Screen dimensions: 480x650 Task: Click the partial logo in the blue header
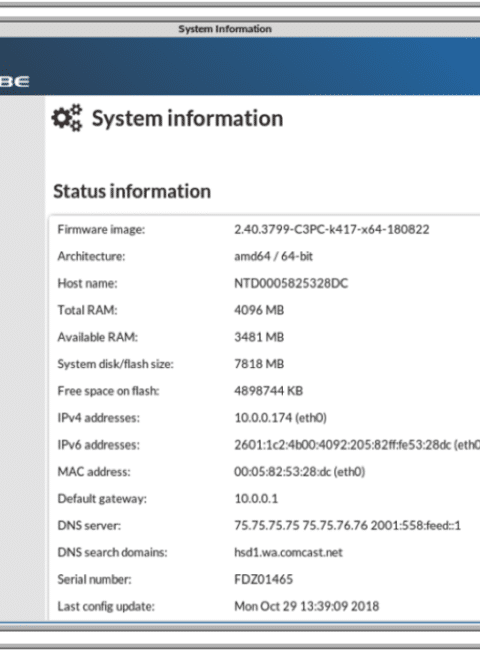coord(15,81)
